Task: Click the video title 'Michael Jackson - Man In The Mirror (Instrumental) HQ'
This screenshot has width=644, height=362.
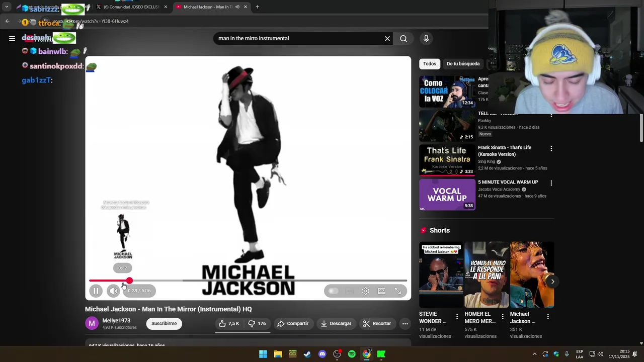Action: pos(168,309)
